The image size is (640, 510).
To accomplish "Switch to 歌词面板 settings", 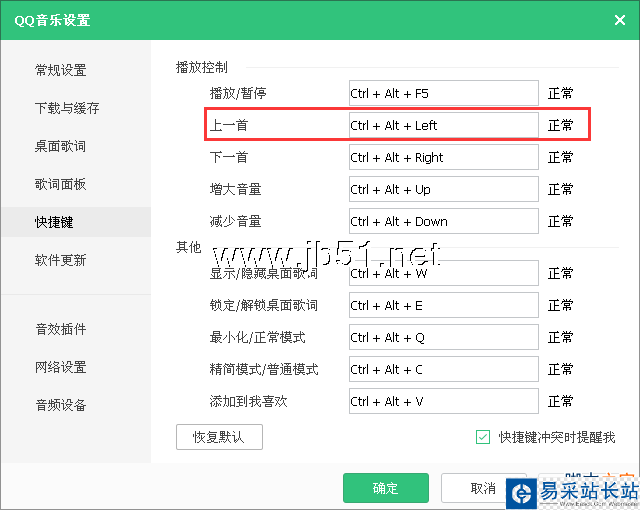I will point(60,184).
